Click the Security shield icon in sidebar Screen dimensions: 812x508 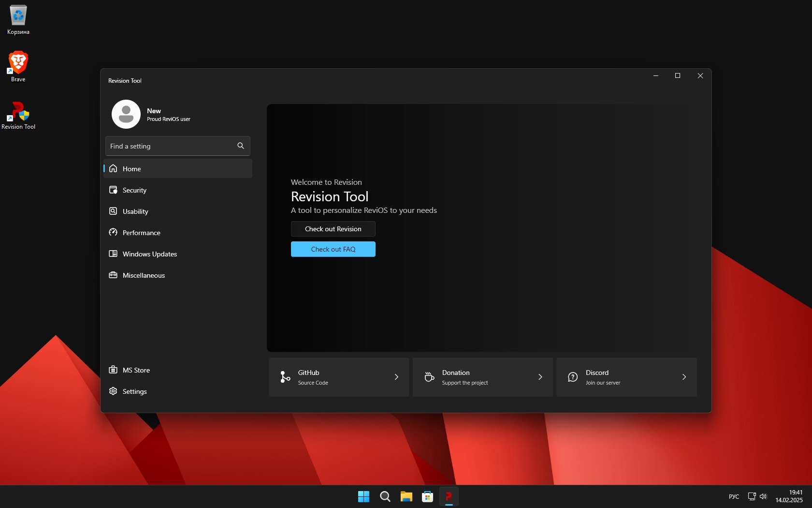tap(113, 190)
